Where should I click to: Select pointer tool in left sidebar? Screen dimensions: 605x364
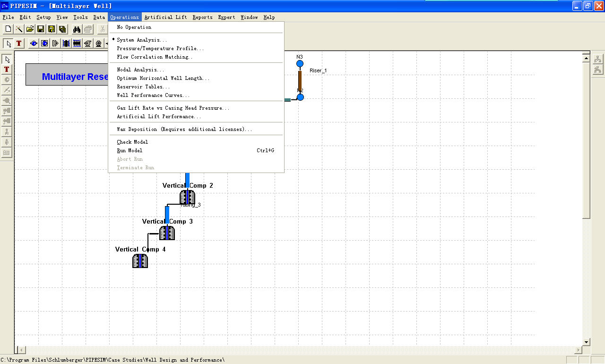click(x=7, y=59)
